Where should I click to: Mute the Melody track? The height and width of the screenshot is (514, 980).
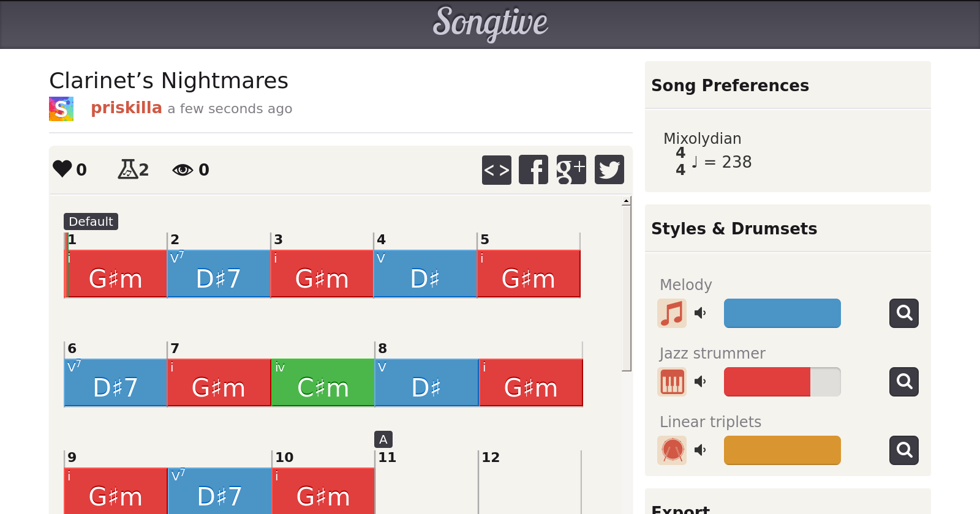(x=700, y=313)
